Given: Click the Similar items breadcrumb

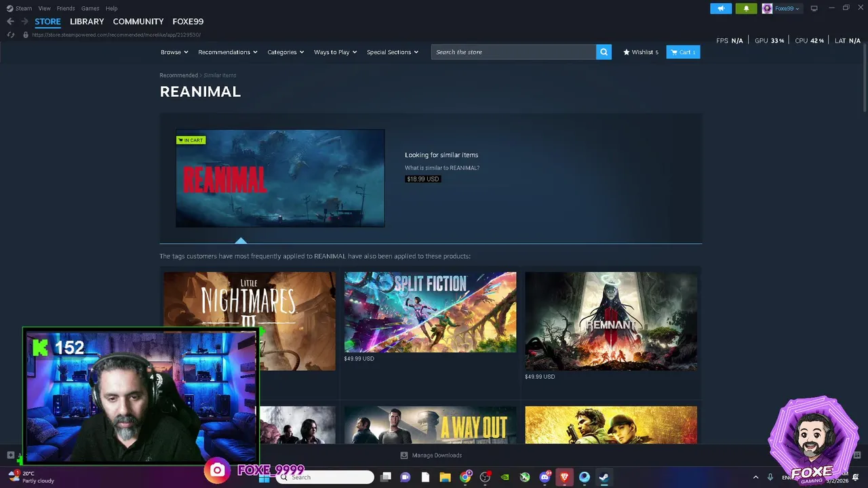Looking at the screenshot, I should pos(220,75).
